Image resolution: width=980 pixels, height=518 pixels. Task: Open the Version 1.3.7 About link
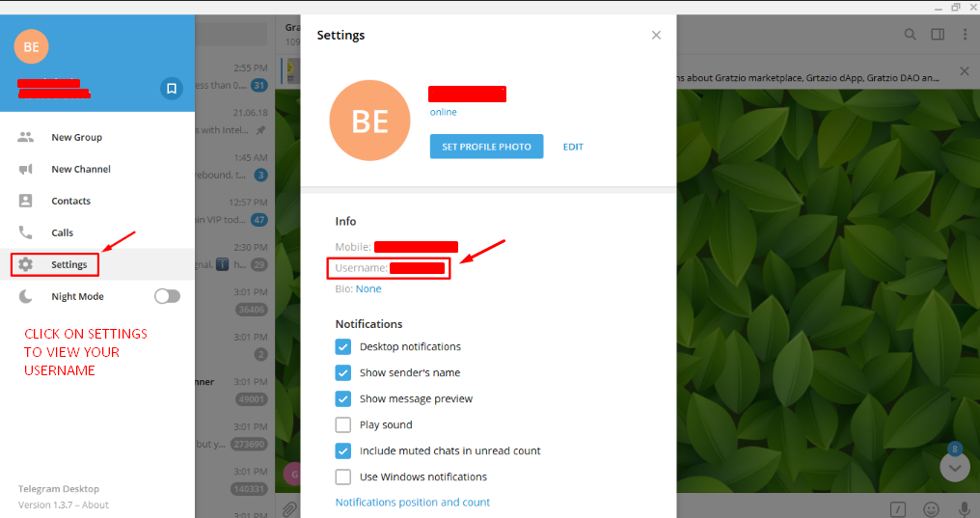[63, 504]
